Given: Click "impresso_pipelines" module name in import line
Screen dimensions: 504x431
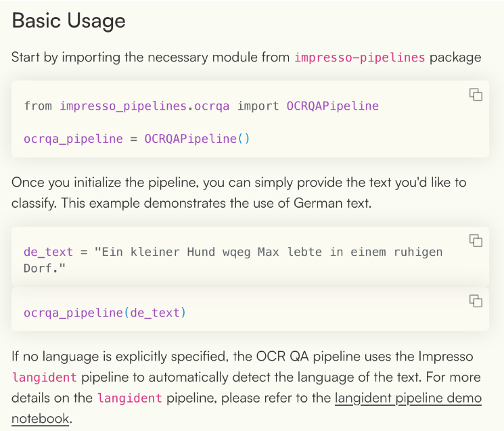Looking at the screenshot, I should click(x=123, y=106).
